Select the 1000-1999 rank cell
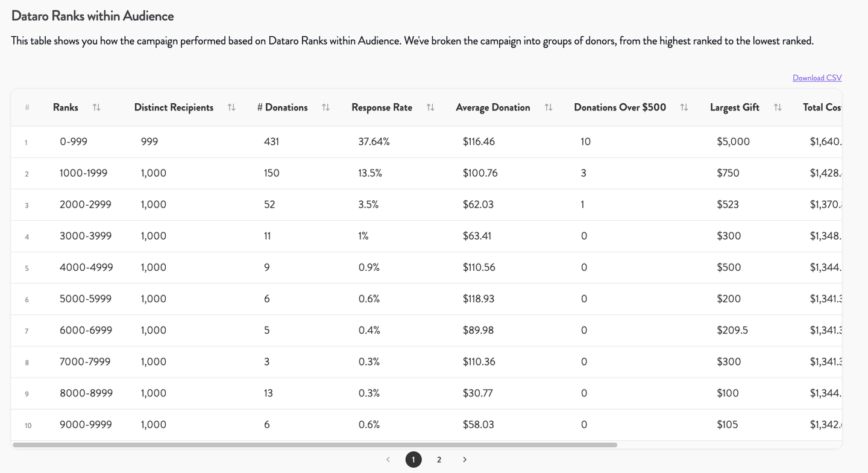 pyautogui.click(x=84, y=173)
